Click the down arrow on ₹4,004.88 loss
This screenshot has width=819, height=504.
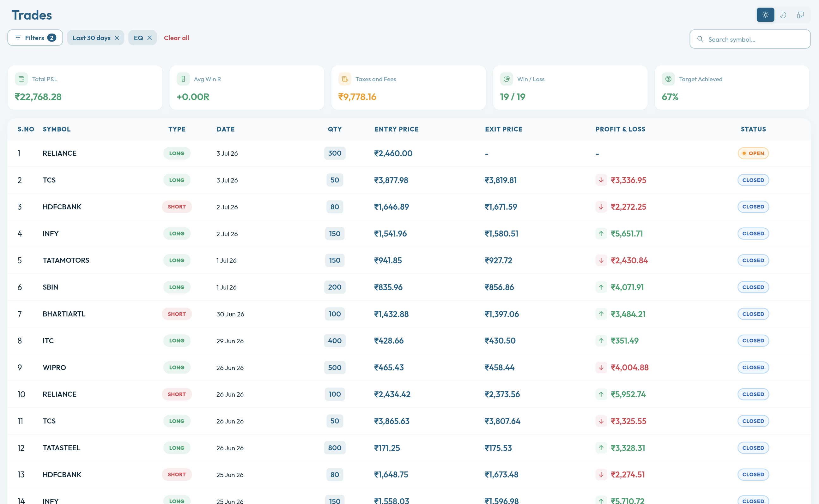[x=601, y=367]
